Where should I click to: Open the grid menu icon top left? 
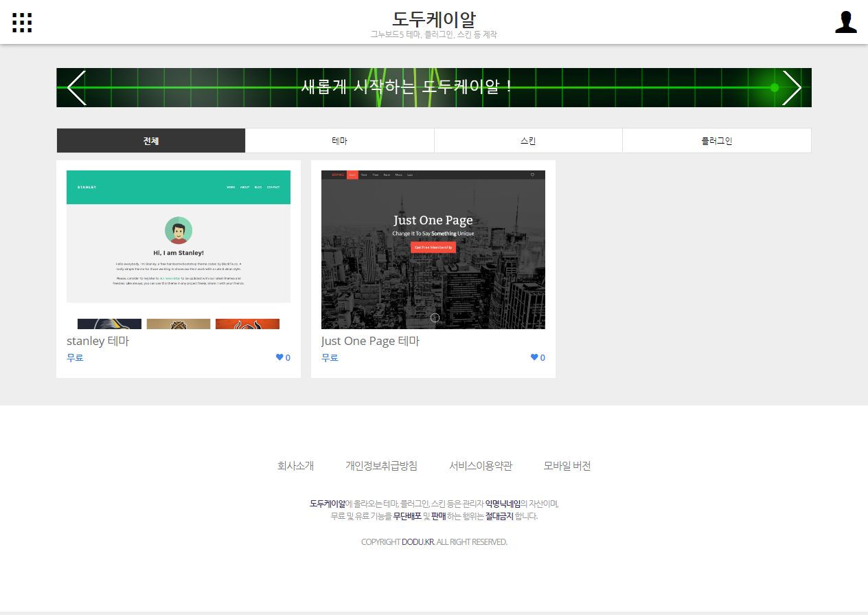click(x=22, y=22)
